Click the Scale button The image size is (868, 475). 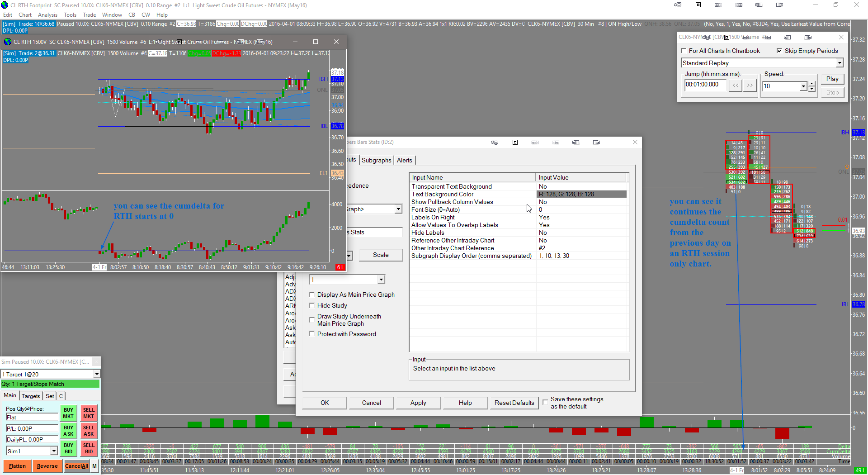coord(381,255)
